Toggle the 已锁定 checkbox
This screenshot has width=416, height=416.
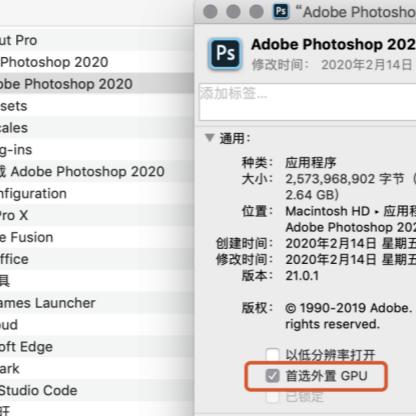tap(272, 397)
